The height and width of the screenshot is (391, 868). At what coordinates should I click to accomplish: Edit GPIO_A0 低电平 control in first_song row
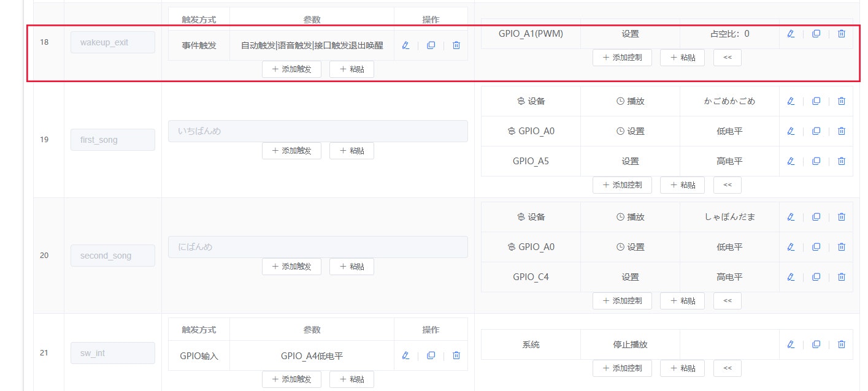[x=791, y=131]
